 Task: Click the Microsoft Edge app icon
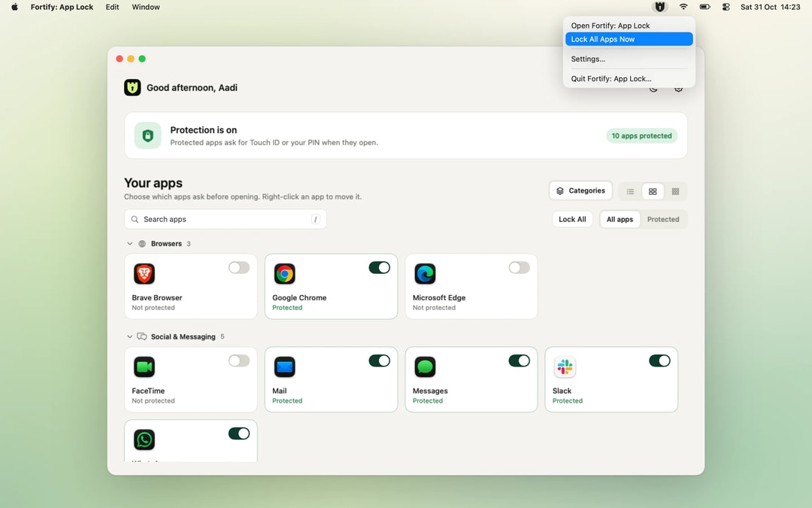(425, 274)
